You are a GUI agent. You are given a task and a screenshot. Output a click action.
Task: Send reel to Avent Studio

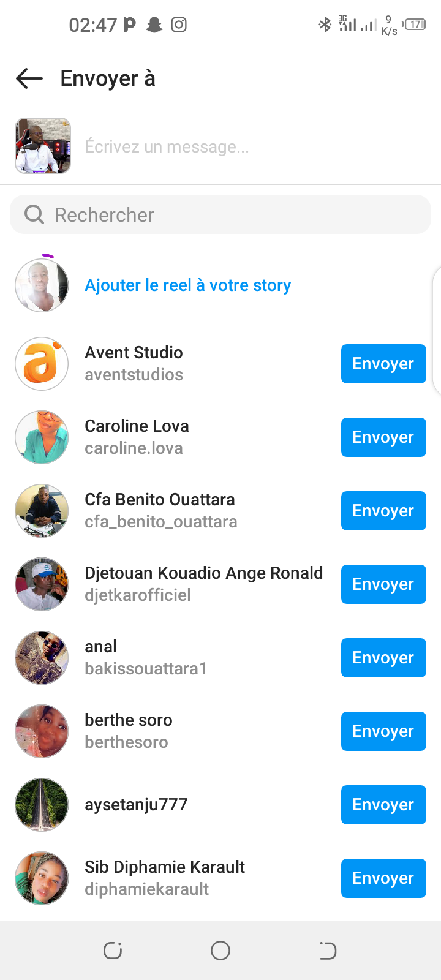point(383,364)
